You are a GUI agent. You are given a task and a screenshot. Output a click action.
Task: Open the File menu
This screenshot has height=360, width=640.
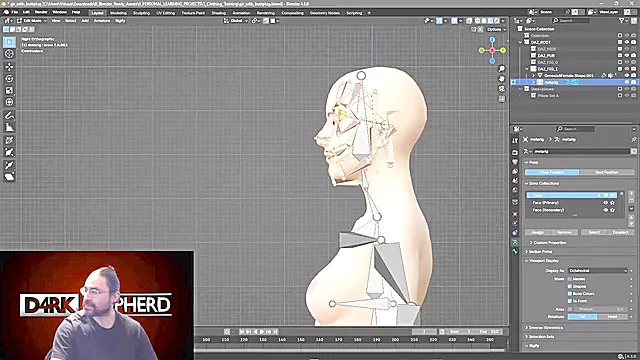coord(15,12)
